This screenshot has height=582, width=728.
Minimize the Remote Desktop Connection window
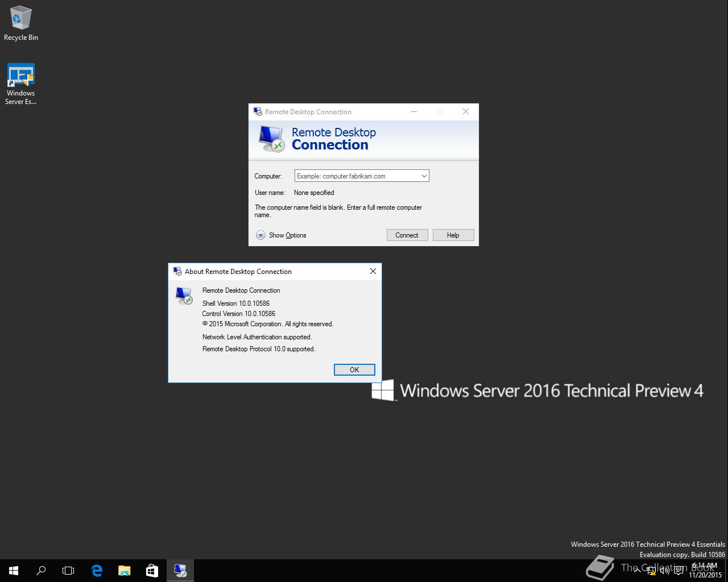414,111
